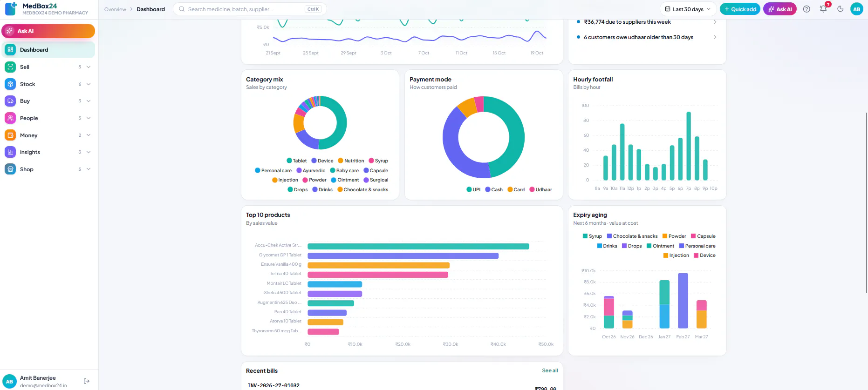Expand the Money section chevron
Viewport: 868px width, 390px height.
[89, 135]
